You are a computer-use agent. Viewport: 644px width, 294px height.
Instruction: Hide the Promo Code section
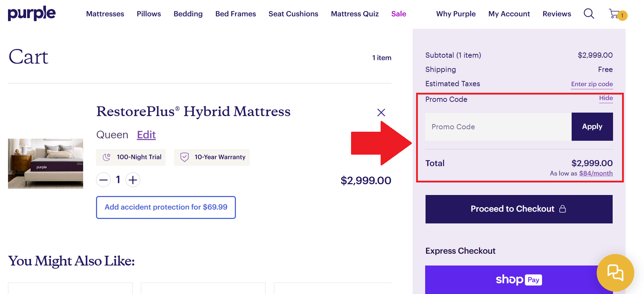pos(606,98)
